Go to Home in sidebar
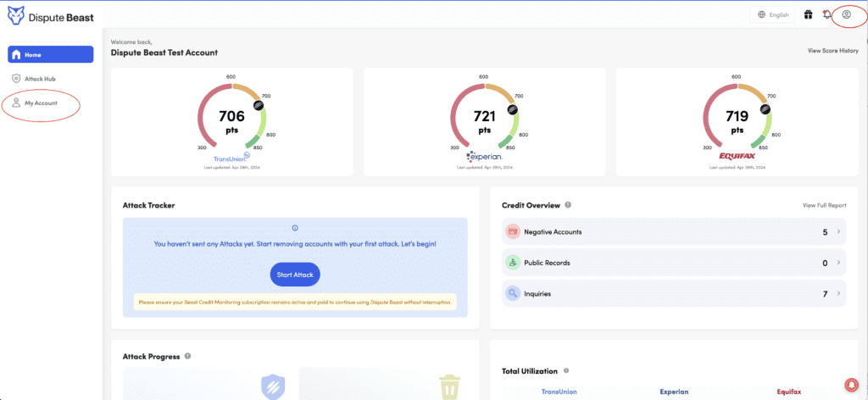Viewport: 868px width, 400px height. pos(51,54)
